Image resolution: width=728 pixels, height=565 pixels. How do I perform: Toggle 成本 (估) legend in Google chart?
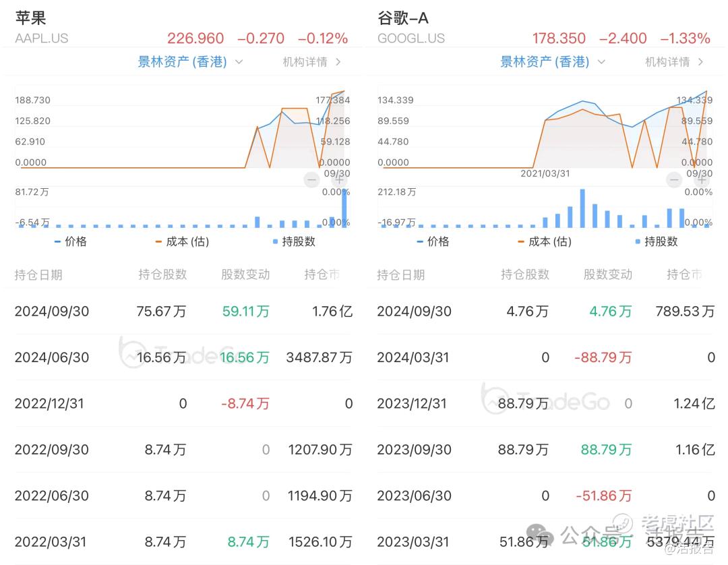pos(545,241)
